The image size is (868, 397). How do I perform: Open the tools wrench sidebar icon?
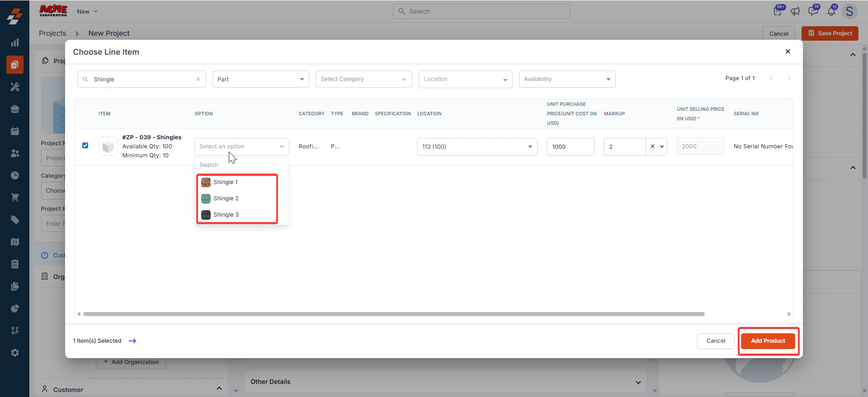[15, 87]
